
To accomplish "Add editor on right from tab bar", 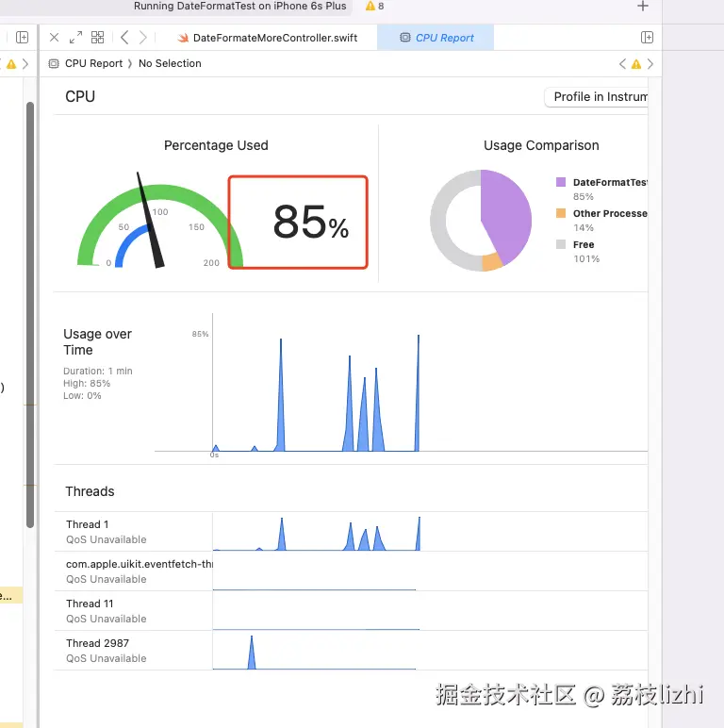I will pyautogui.click(x=647, y=37).
